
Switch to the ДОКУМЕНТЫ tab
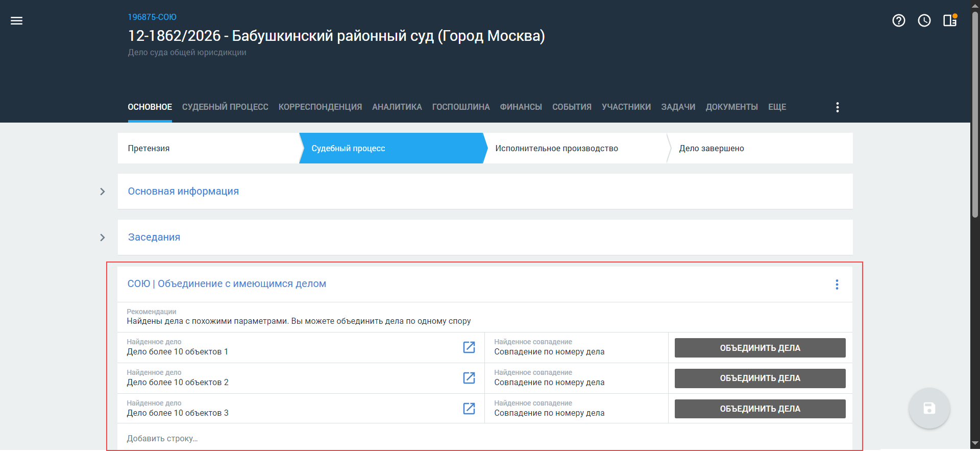pyautogui.click(x=732, y=107)
